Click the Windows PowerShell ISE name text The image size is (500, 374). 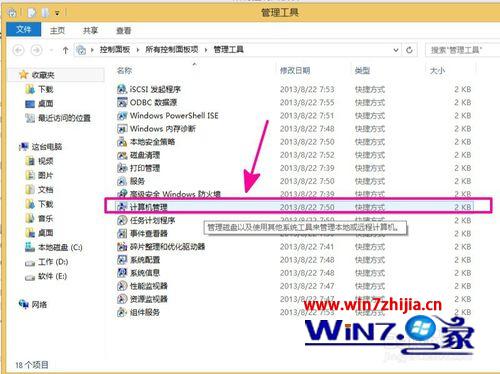[174, 115]
